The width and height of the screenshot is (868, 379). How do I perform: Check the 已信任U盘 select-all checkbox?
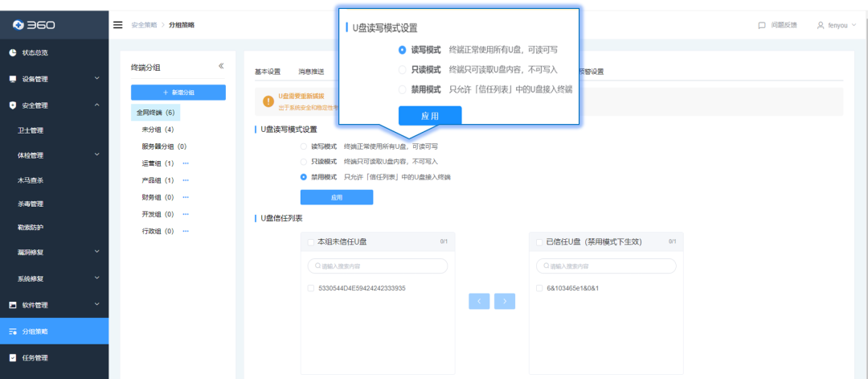click(539, 242)
